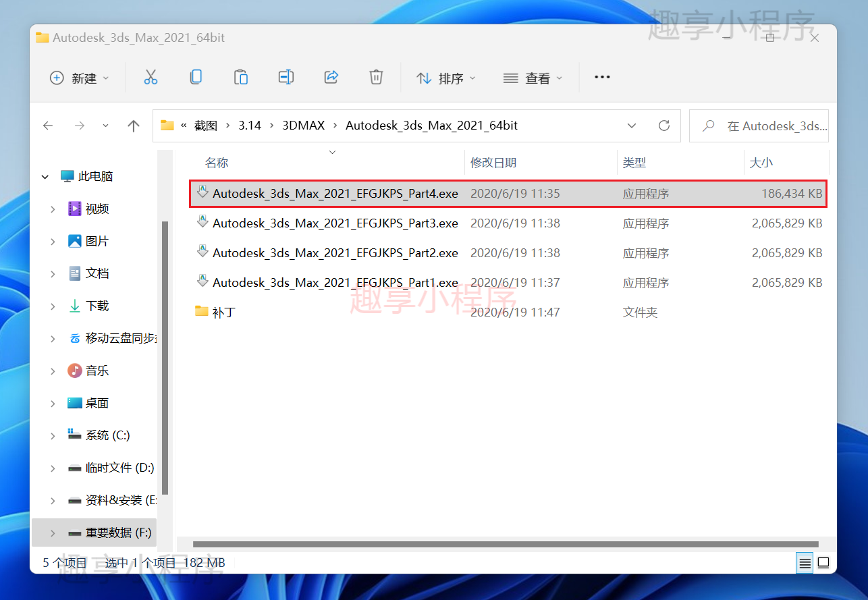Select 重要数据 (F:) drive
The width and height of the screenshot is (868, 600).
(118, 533)
